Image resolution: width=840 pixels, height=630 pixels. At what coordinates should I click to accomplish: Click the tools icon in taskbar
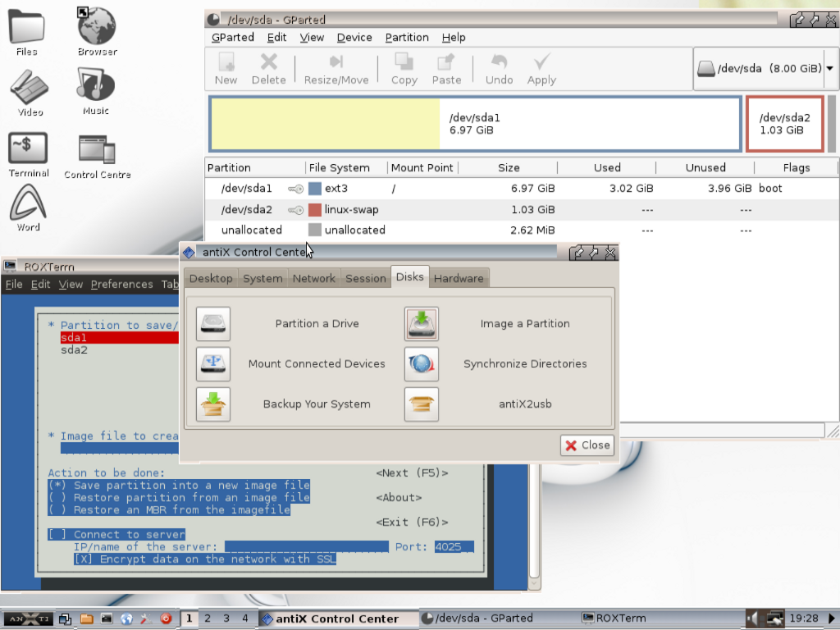146,619
